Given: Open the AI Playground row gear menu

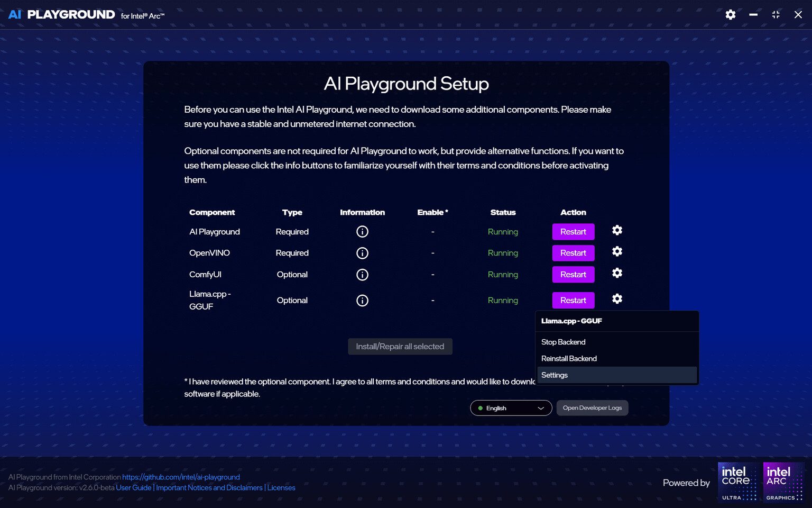Looking at the screenshot, I should (x=617, y=230).
